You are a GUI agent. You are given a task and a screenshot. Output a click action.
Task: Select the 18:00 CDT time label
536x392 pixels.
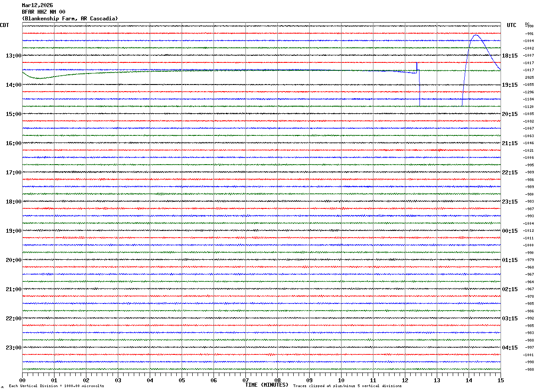(14, 202)
